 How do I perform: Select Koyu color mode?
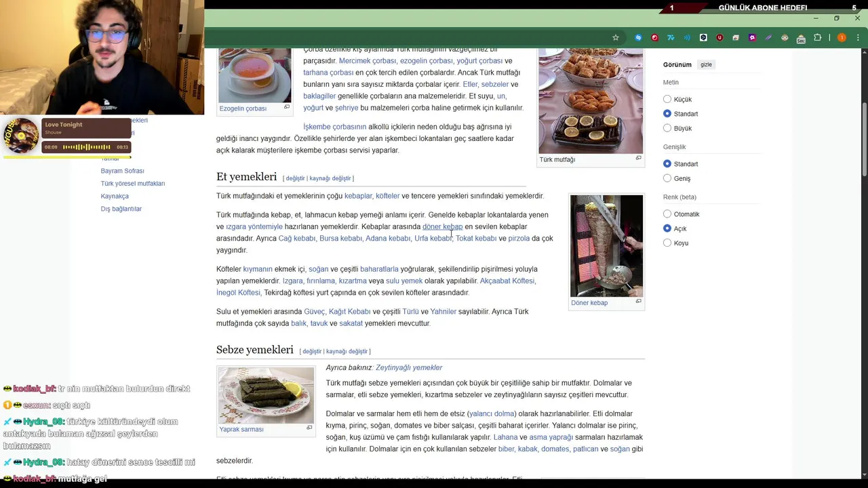click(667, 242)
